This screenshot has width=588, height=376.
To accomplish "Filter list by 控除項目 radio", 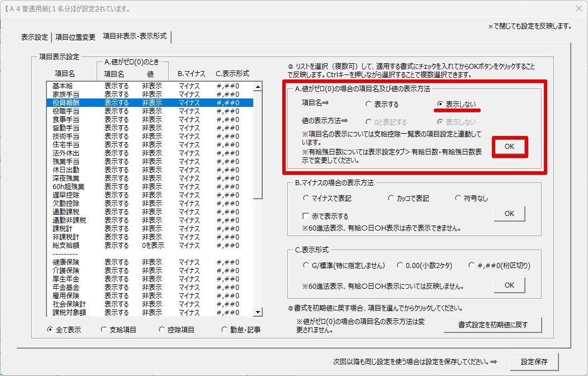I will (x=162, y=330).
